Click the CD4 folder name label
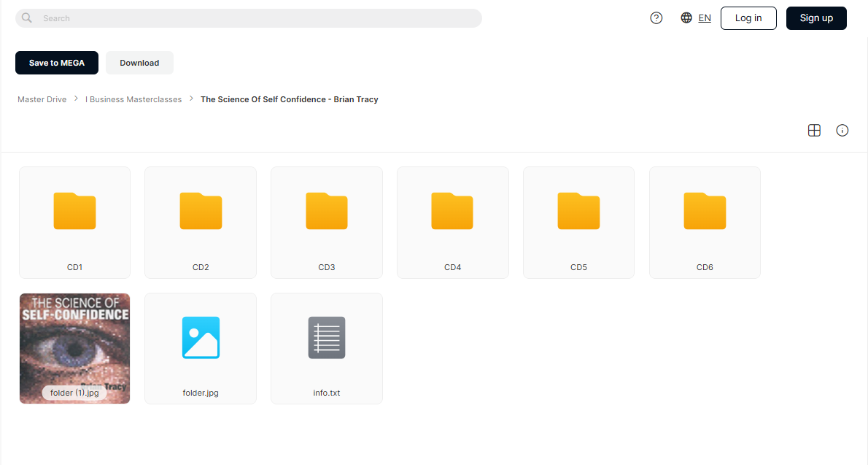 [453, 267]
